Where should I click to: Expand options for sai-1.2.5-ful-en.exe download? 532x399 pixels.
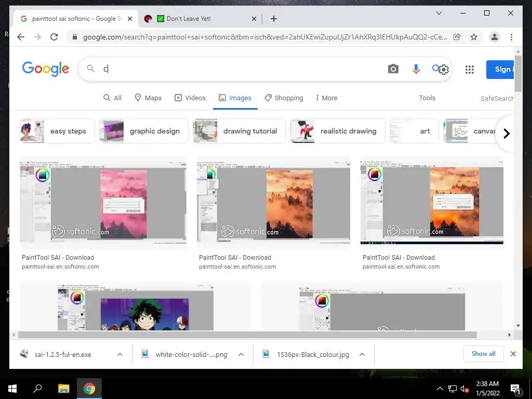[120, 354]
